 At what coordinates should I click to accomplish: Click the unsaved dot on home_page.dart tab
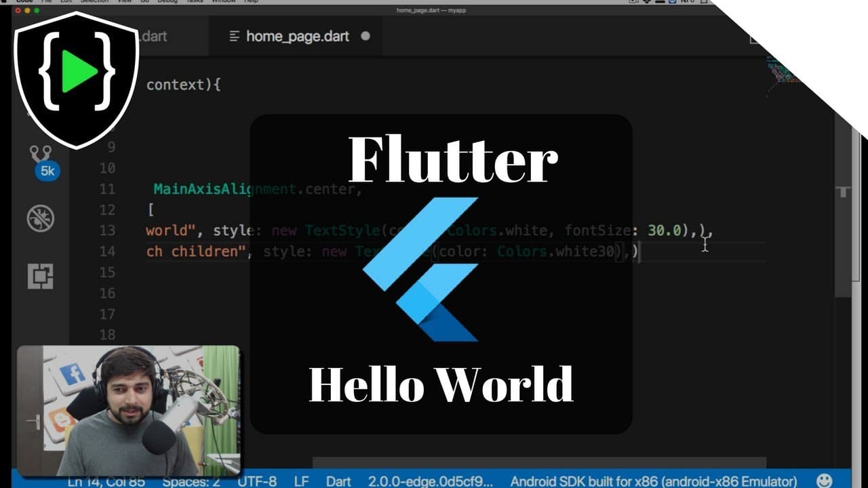click(x=366, y=36)
